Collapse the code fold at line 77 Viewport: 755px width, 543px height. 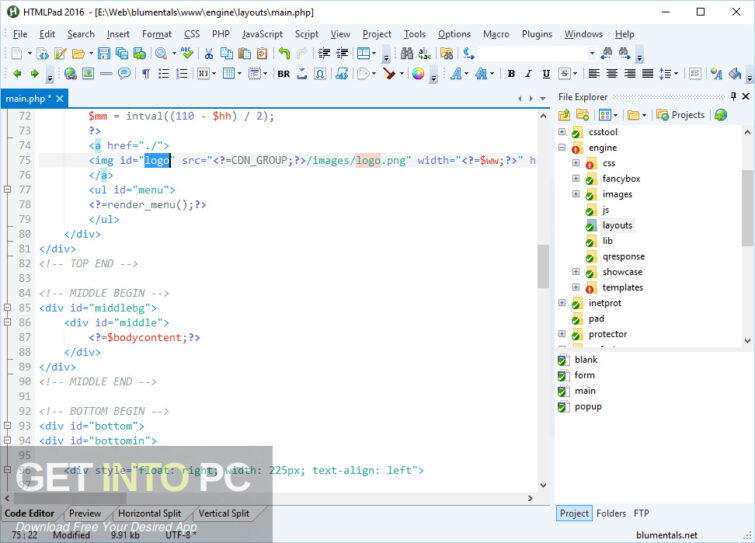click(x=7, y=190)
